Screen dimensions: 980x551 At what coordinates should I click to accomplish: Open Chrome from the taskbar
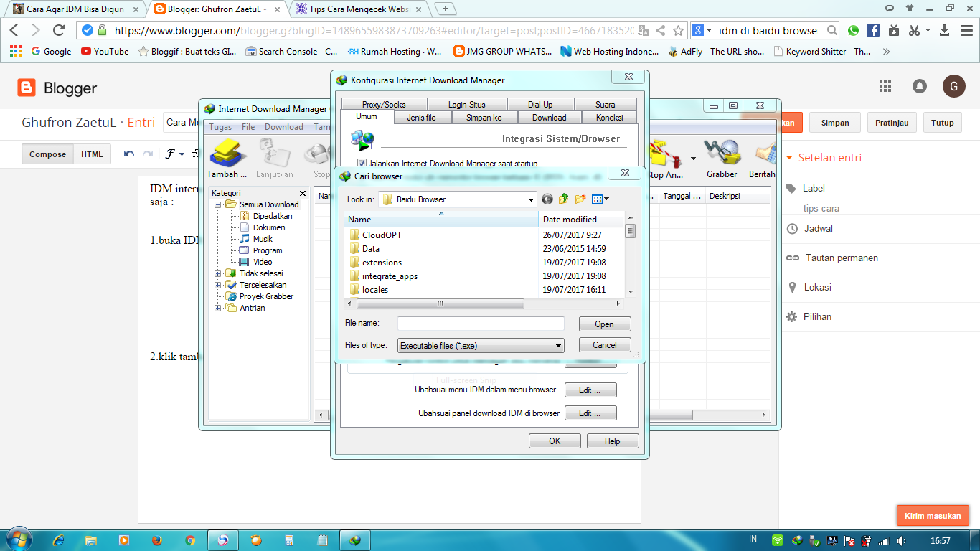190,540
